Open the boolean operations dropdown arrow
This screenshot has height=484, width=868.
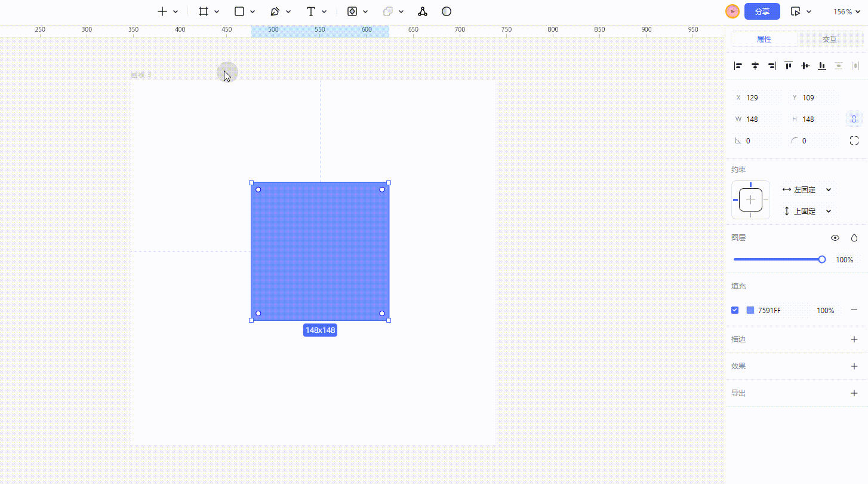pyautogui.click(x=401, y=12)
